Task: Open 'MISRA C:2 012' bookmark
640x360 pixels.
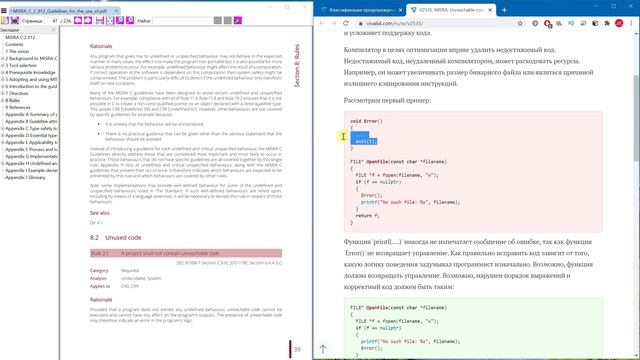Action: (20, 37)
